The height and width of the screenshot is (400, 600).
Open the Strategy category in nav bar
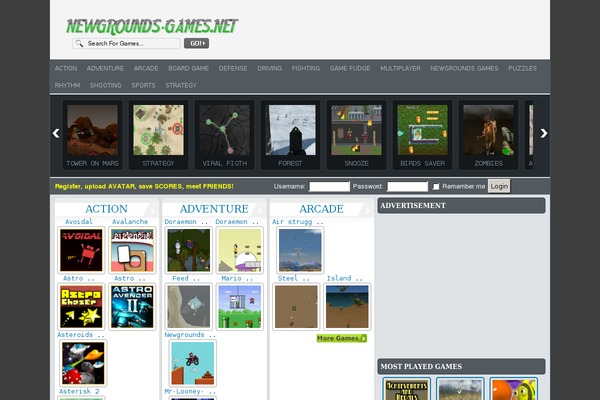pyautogui.click(x=181, y=85)
